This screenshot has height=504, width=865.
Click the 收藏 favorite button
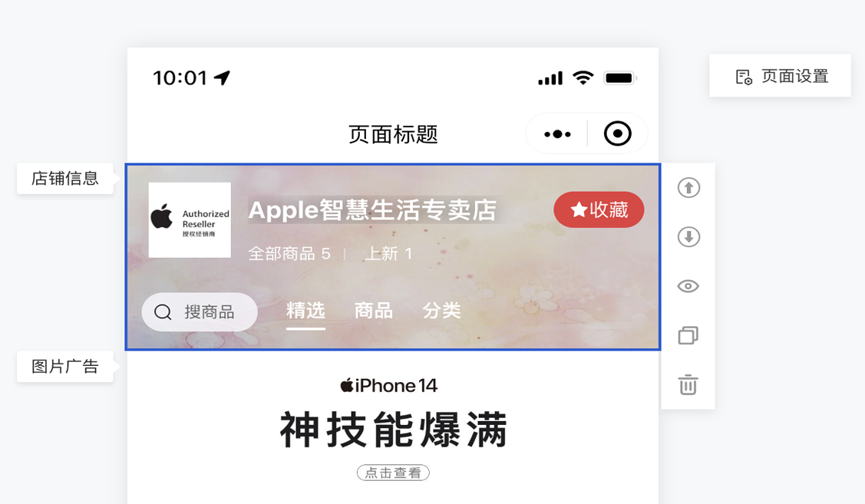(x=599, y=209)
